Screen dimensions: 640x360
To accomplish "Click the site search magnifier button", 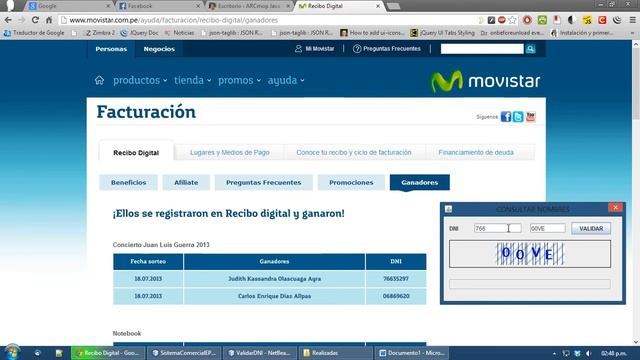I will [x=531, y=49].
